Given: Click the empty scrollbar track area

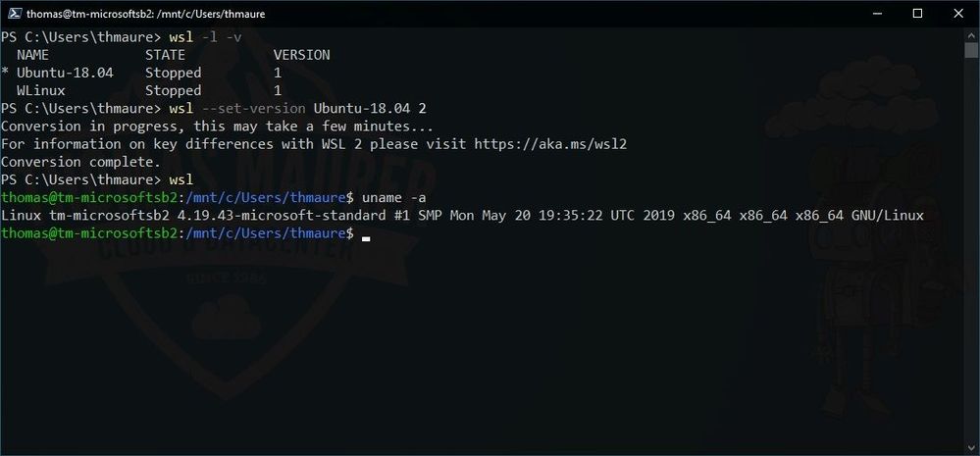Looking at the screenshot, I should click(970, 250).
